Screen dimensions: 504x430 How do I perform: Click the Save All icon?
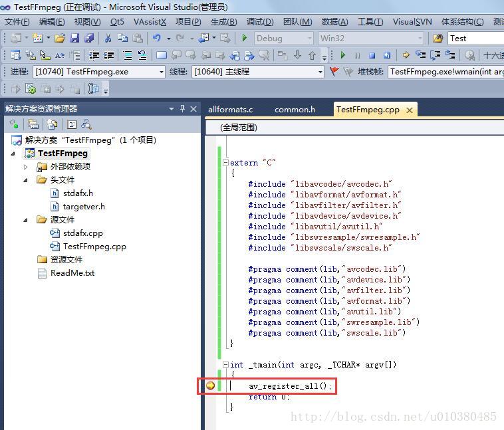point(89,39)
